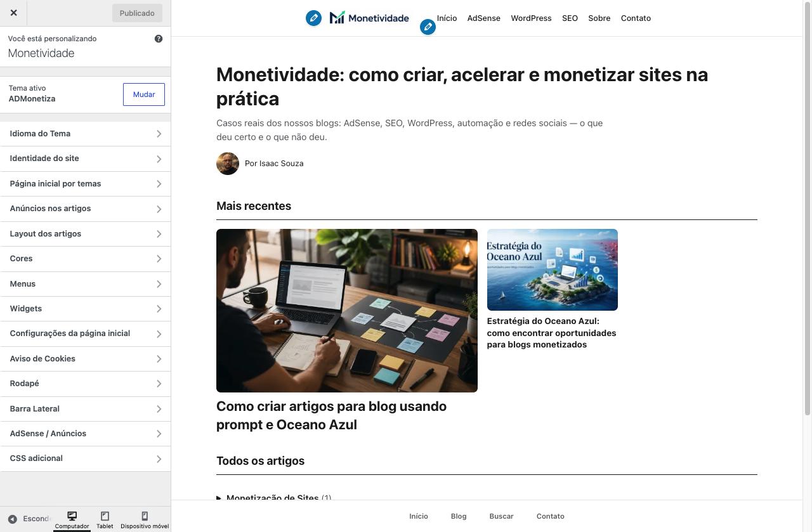Click Isaac Souza's author avatar
Screen dimensions: 812x532
click(x=228, y=164)
